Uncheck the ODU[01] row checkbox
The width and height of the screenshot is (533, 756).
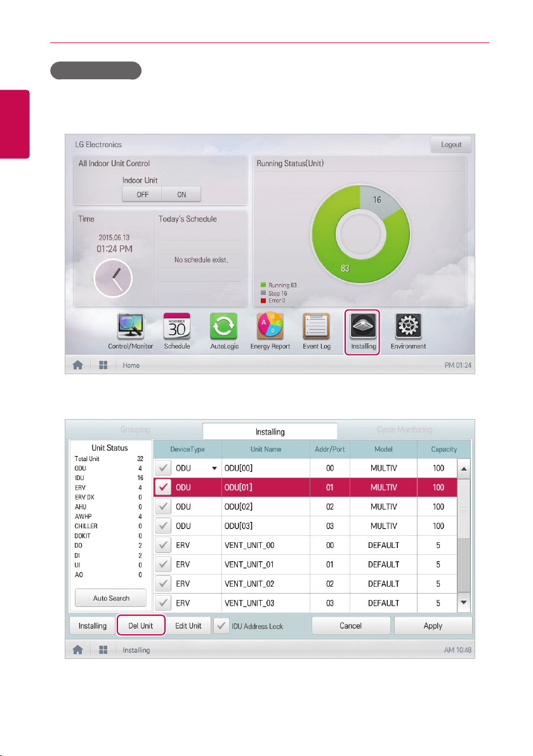164,487
